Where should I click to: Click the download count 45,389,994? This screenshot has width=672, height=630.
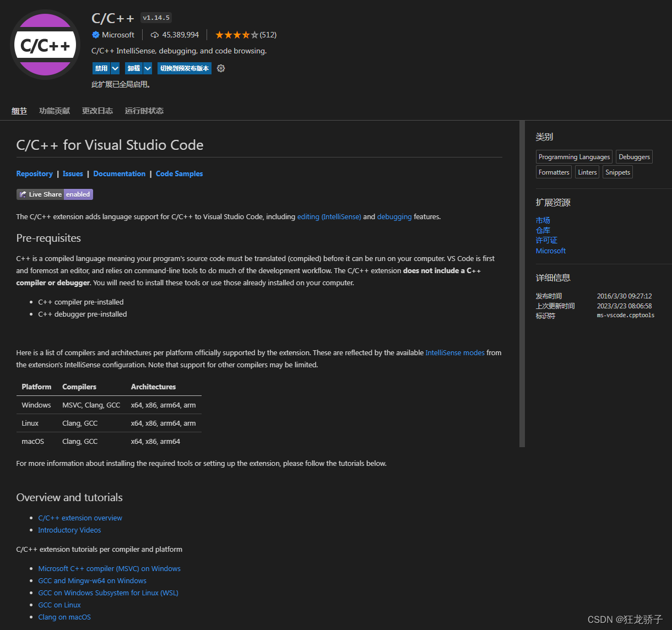tap(181, 35)
